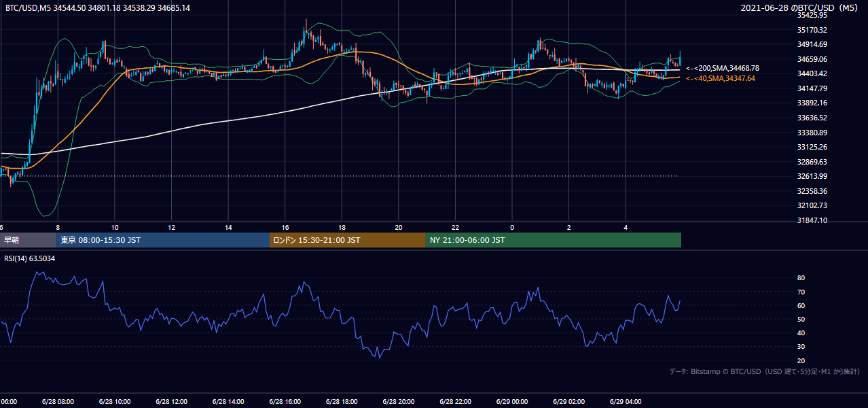Click hour label 12 under price chart

coord(172,228)
